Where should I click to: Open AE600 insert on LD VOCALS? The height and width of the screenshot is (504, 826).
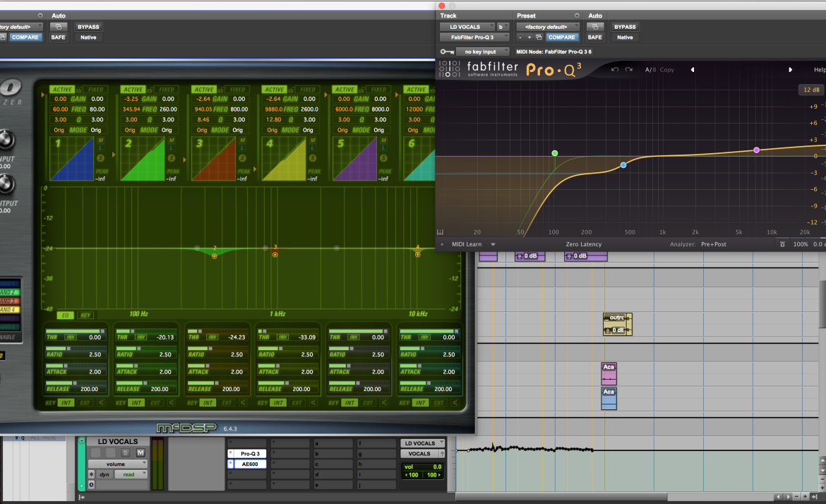click(x=250, y=464)
